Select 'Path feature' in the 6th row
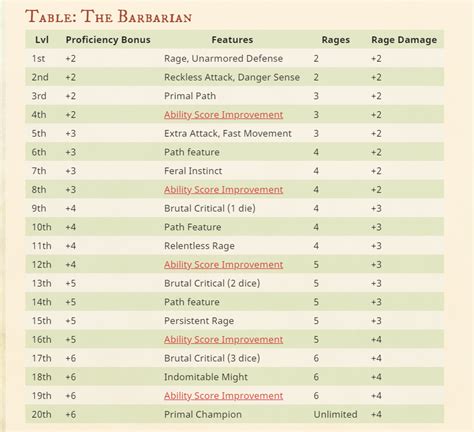This screenshot has width=474, height=432. click(x=192, y=152)
